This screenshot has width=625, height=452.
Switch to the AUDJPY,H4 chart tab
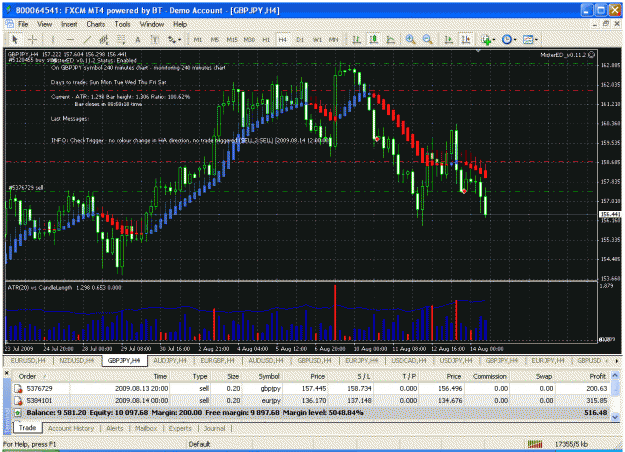(170, 361)
